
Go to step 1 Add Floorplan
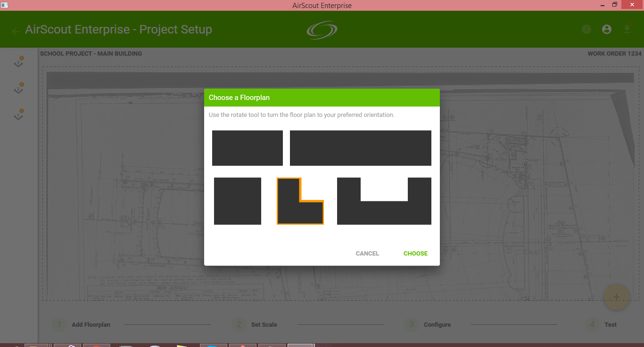point(81,324)
